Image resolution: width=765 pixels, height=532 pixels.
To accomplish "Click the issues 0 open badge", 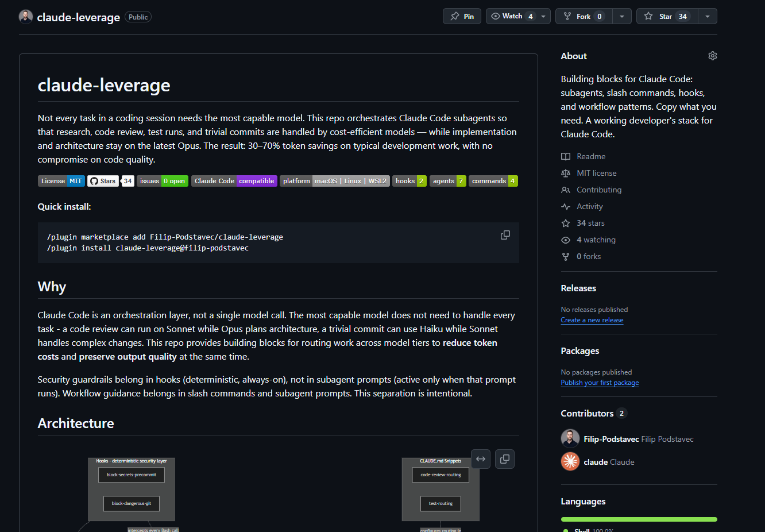I will click(x=163, y=181).
